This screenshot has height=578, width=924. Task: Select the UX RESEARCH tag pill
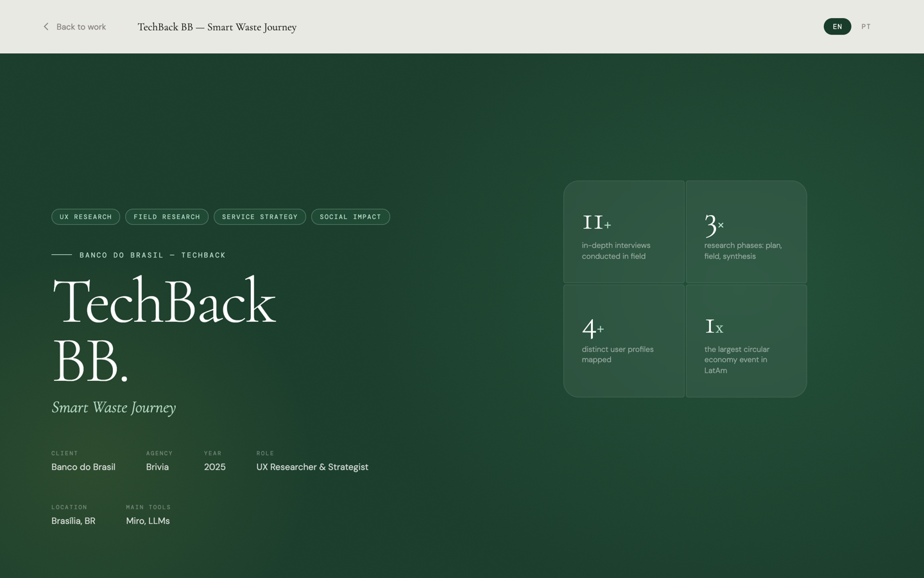[85, 216]
